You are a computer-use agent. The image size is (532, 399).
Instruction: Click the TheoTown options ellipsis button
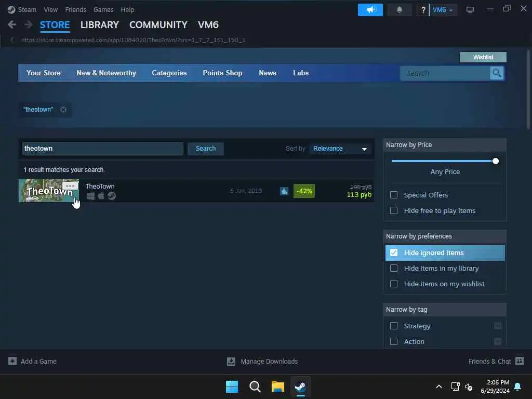(70, 185)
